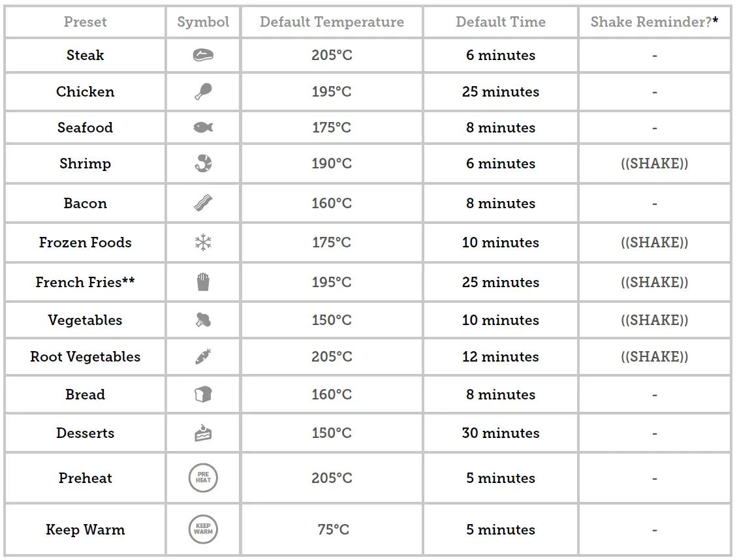The image size is (737, 560).
Task: Click the Bacon strips icon
Action: tap(203, 204)
